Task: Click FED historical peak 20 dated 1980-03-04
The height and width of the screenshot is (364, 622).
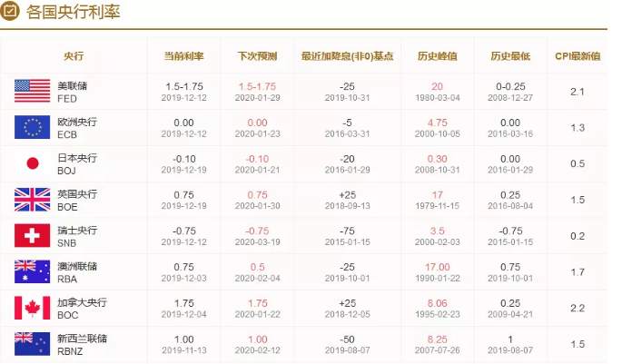Action: click(437, 92)
